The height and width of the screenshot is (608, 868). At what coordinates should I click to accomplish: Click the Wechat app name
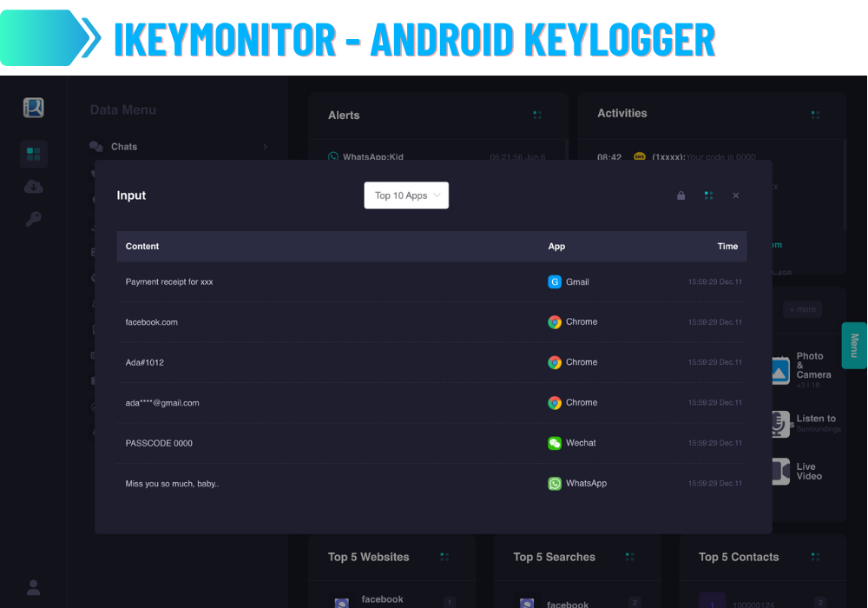tap(581, 443)
